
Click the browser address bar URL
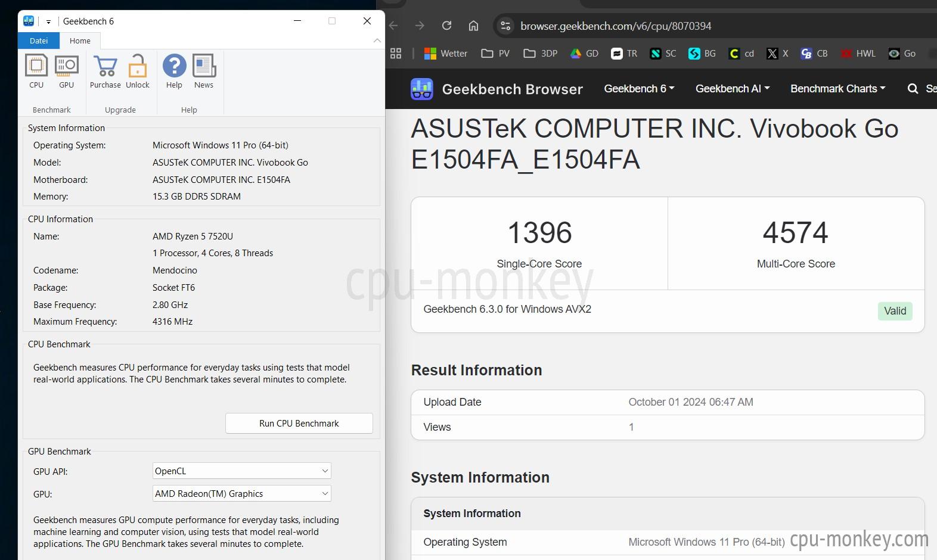(616, 26)
